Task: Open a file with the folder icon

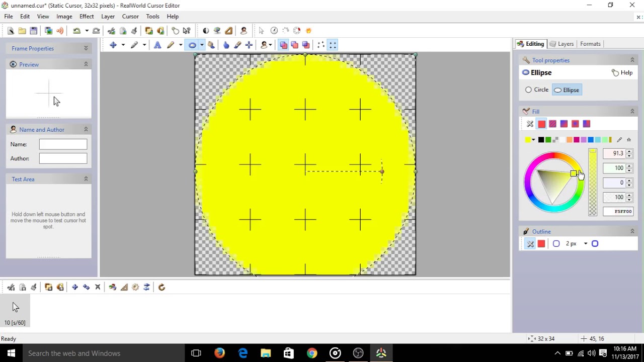Action: 22,31
